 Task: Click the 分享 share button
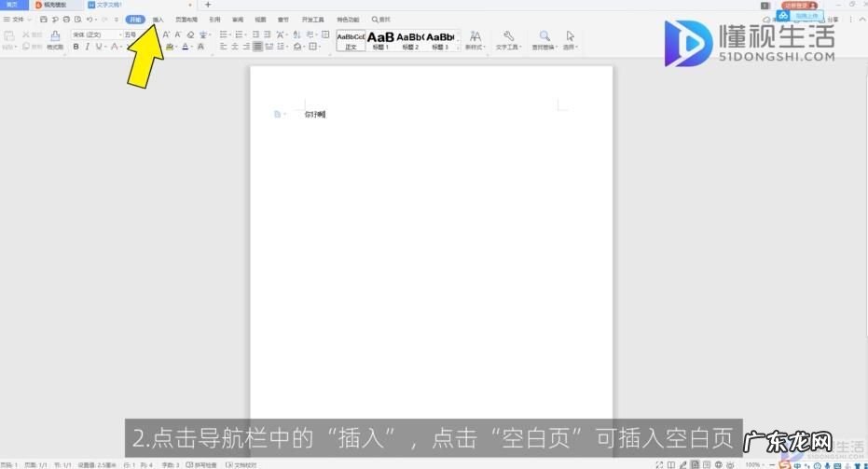pyautogui.click(x=832, y=20)
